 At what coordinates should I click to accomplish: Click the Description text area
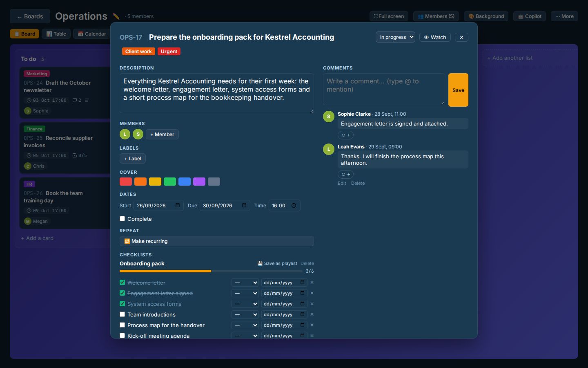pyautogui.click(x=217, y=93)
